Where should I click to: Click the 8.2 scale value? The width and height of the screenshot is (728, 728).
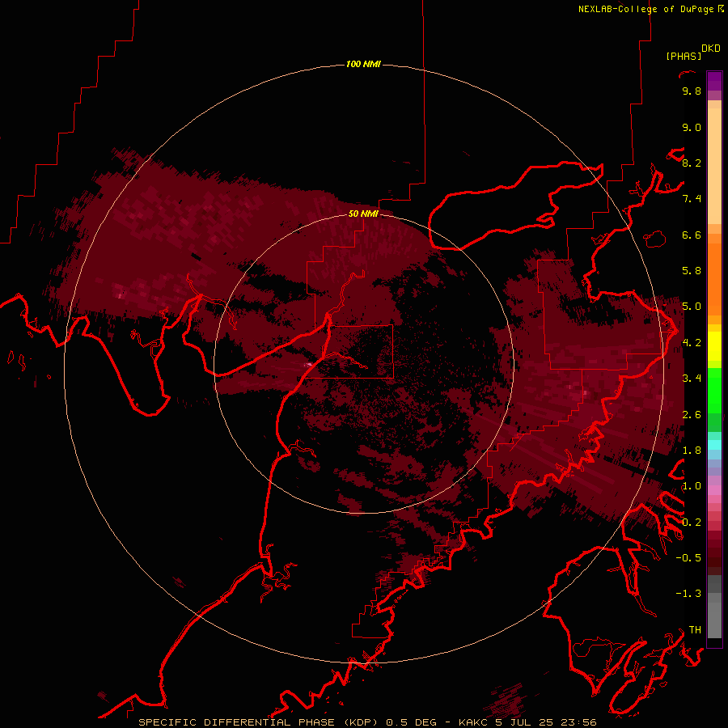click(x=692, y=163)
